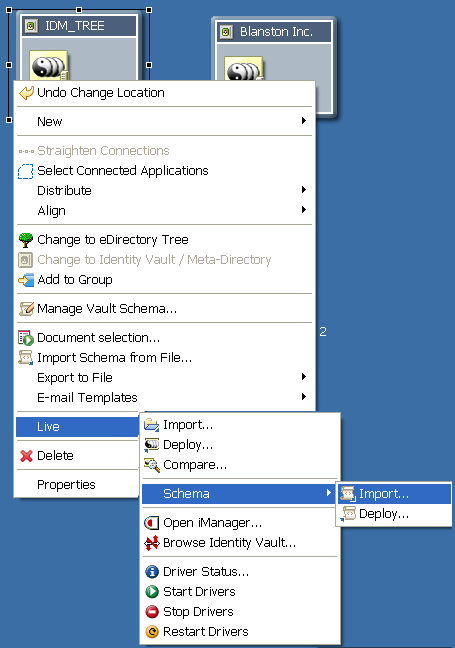The image size is (455, 648).
Task: Click the Schema Deploy scroll icon
Action: [x=348, y=514]
